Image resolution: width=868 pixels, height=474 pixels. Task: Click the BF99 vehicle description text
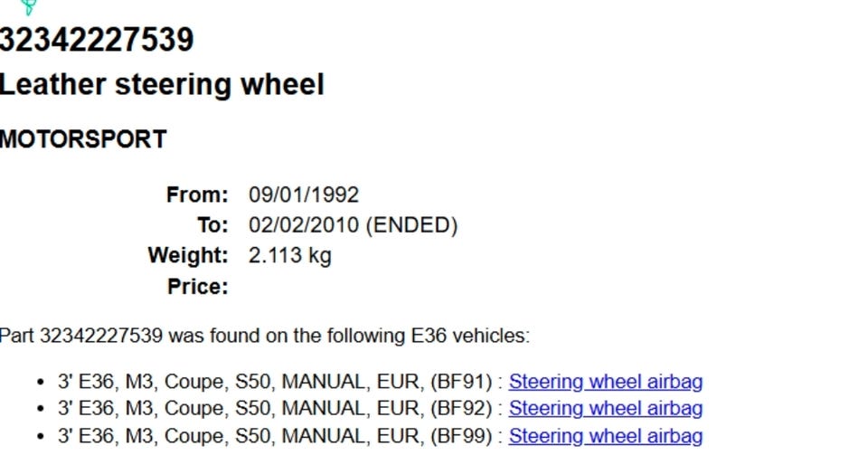point(275,436)
